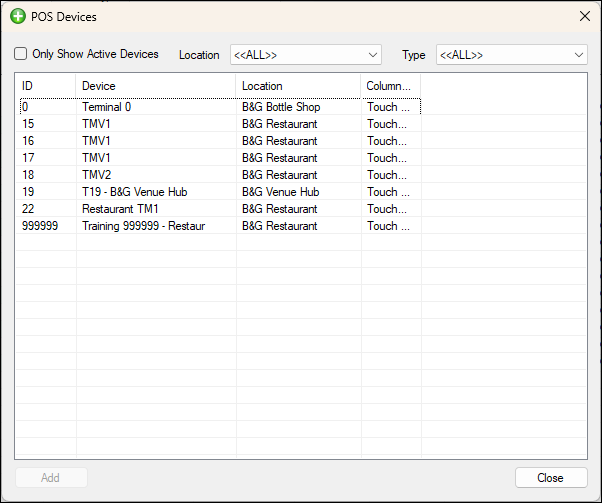Image resolution: width=602 pixels, height=503 pixels.
Task: Click the green plus POS Devices icon
Action: click(x=18, y=17)
